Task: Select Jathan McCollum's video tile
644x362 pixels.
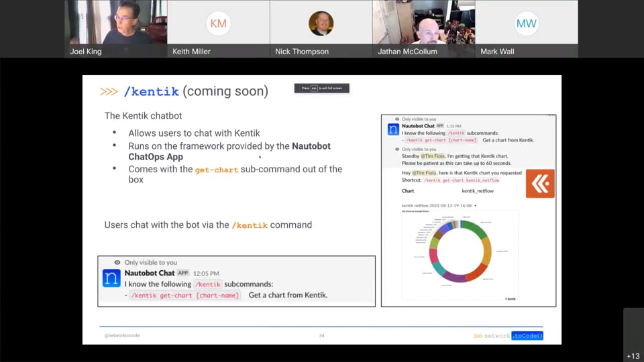Action: click(x=424, y=29)
